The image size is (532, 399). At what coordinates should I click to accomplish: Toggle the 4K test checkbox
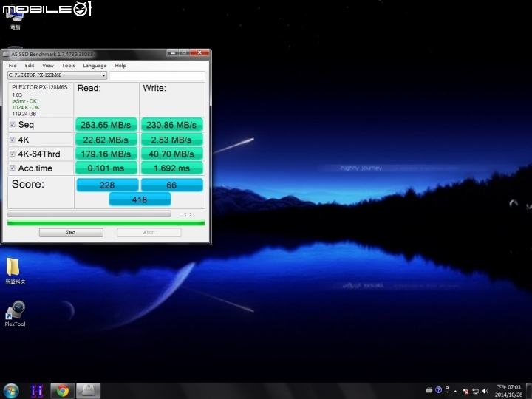[x=13, y=140]
